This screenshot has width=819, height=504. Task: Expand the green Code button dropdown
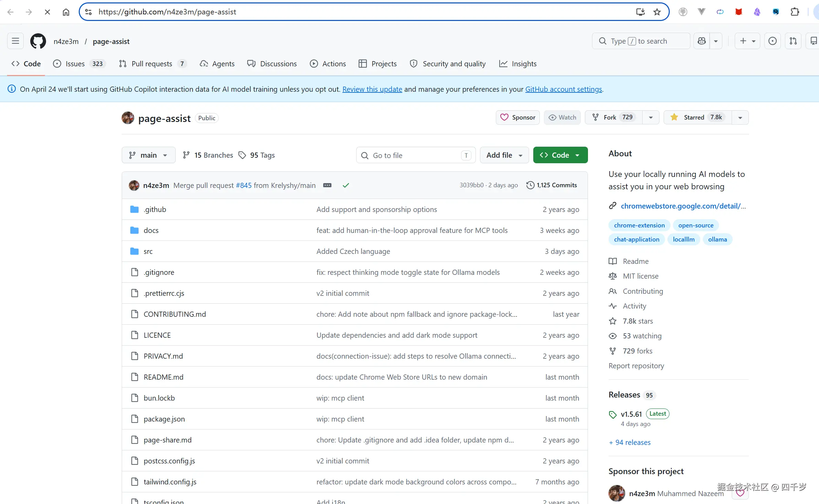tap(578, 155)
